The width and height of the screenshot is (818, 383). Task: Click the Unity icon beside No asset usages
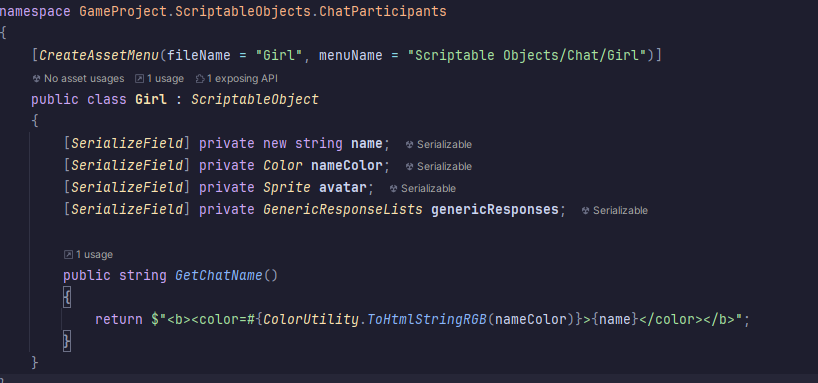pyautogui.click(x=36, y=79)
